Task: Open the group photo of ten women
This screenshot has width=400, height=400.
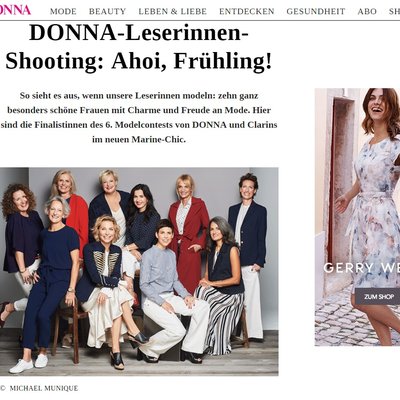Action: [x=139, y=272]
